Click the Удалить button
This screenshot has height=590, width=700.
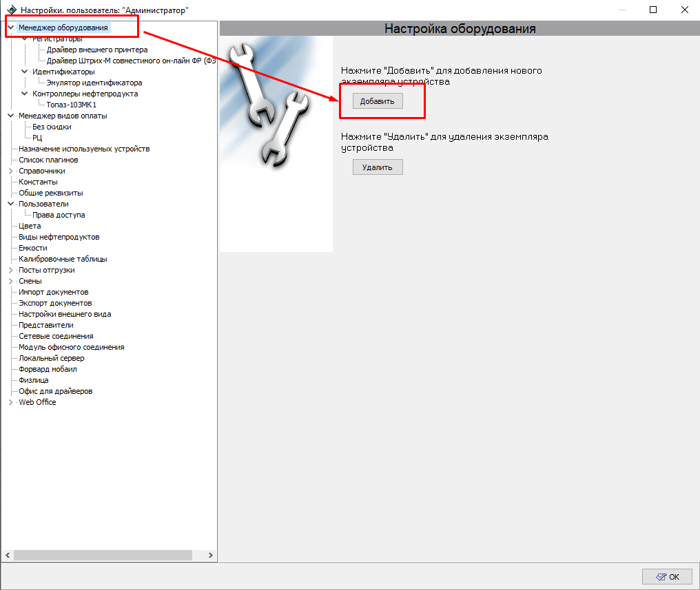click(378, 167)
